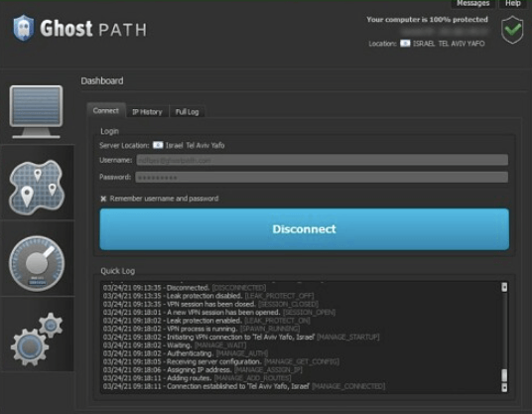The image size is (532, 414).
Task: Click the Username input field
Action: 322,160
